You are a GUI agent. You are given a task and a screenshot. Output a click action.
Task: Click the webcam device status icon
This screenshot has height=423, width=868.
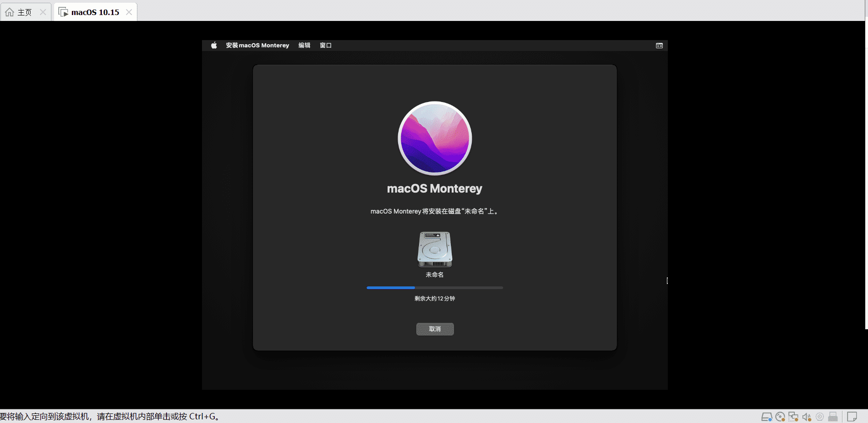(x=820, y=417)
